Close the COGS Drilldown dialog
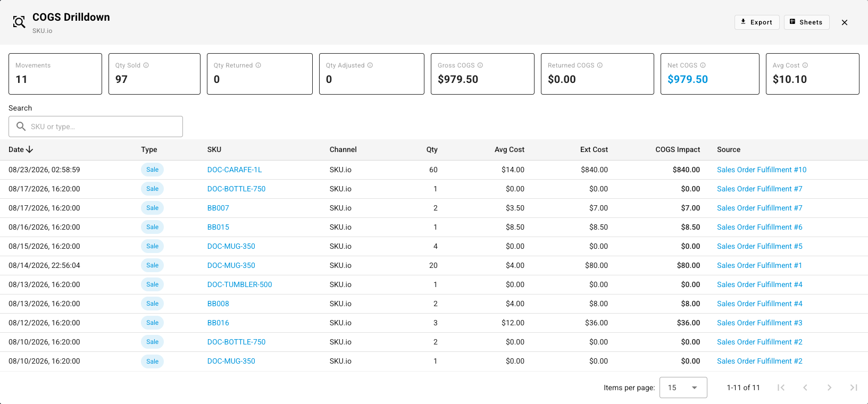 tap(845, 22)
